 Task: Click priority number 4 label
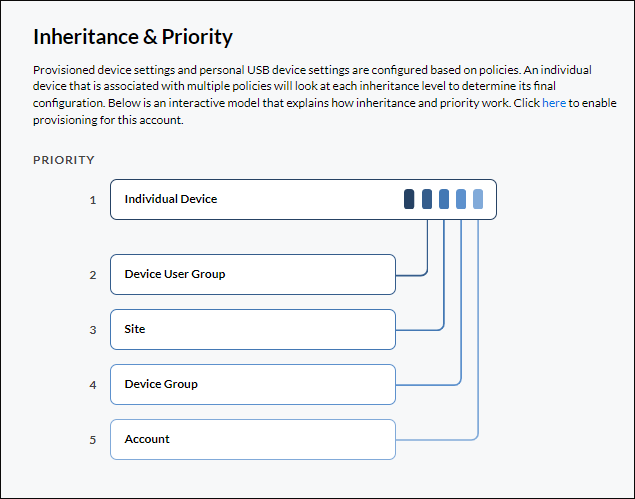pyautogui.click(x=93, y=385)
